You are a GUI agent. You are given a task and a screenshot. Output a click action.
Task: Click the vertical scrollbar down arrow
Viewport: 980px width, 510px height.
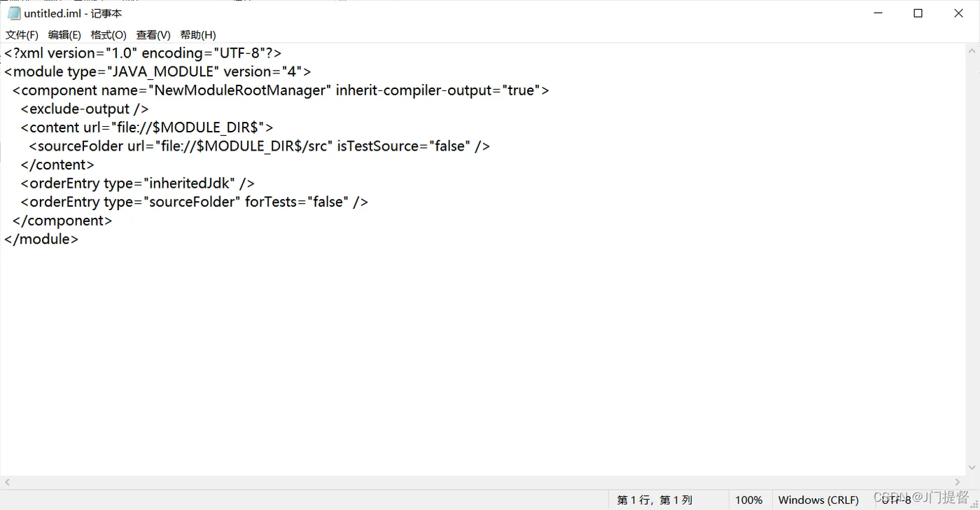[972, 468]
